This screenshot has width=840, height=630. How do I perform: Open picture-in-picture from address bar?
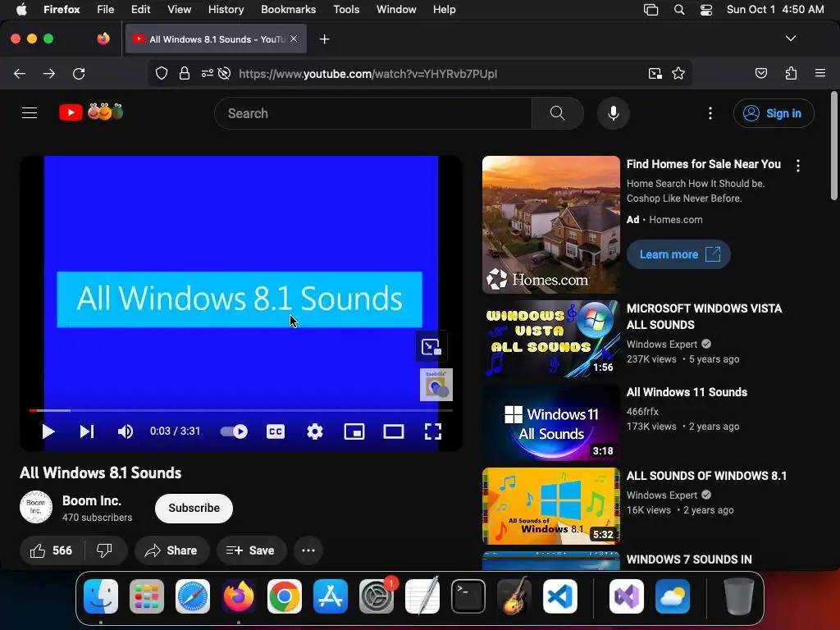(655, 73)
